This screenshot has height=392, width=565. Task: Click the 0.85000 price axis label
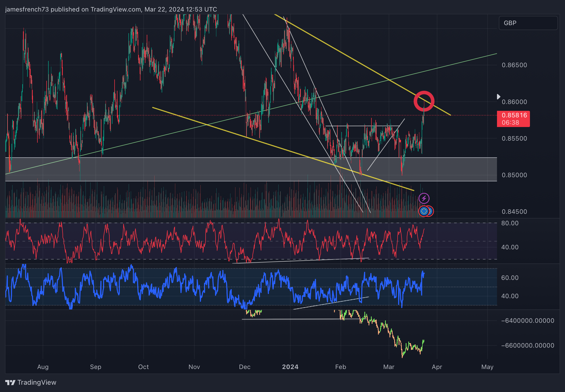point(514,175)
